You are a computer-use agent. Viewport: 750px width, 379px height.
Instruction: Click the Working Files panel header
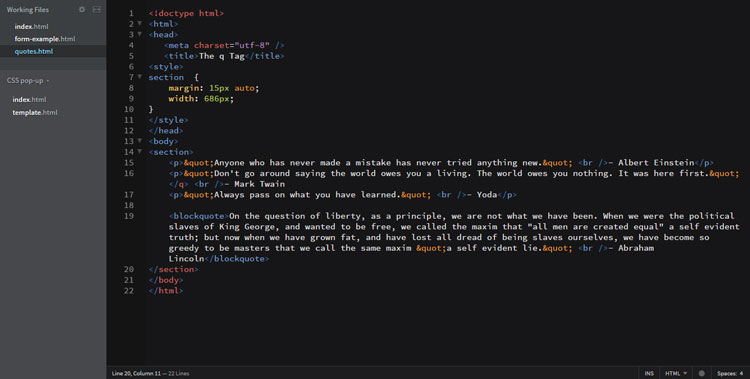pyautogui.click(x=28, y=10)
